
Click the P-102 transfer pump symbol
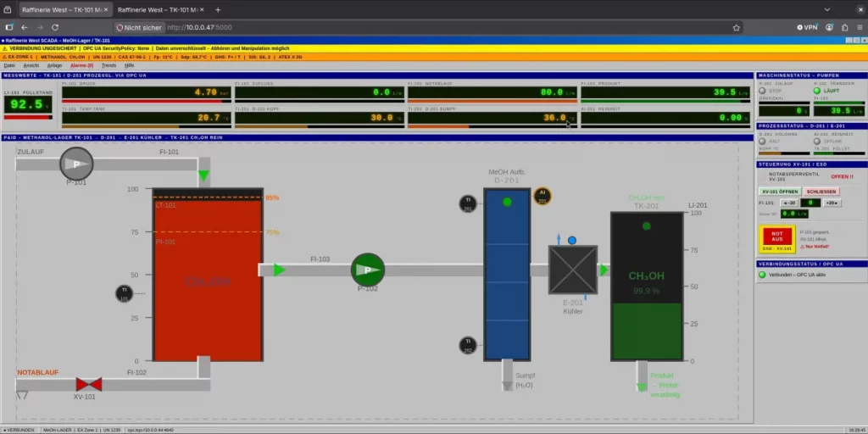[x=368, y=270]
